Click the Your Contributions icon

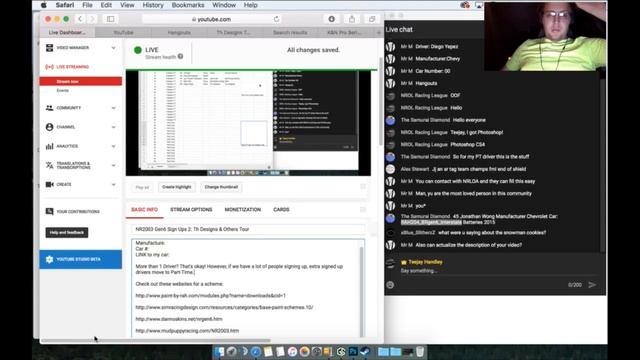click(x=49, y=211)
